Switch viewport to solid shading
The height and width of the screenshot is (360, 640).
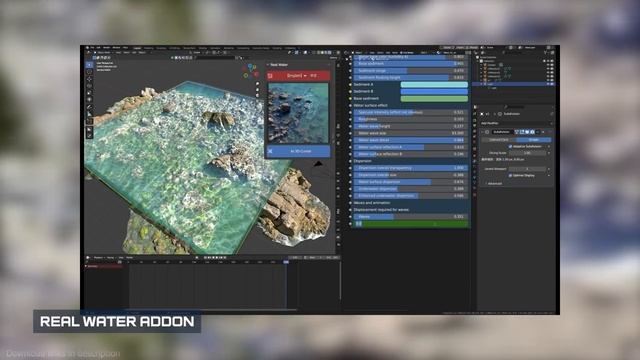321,53
